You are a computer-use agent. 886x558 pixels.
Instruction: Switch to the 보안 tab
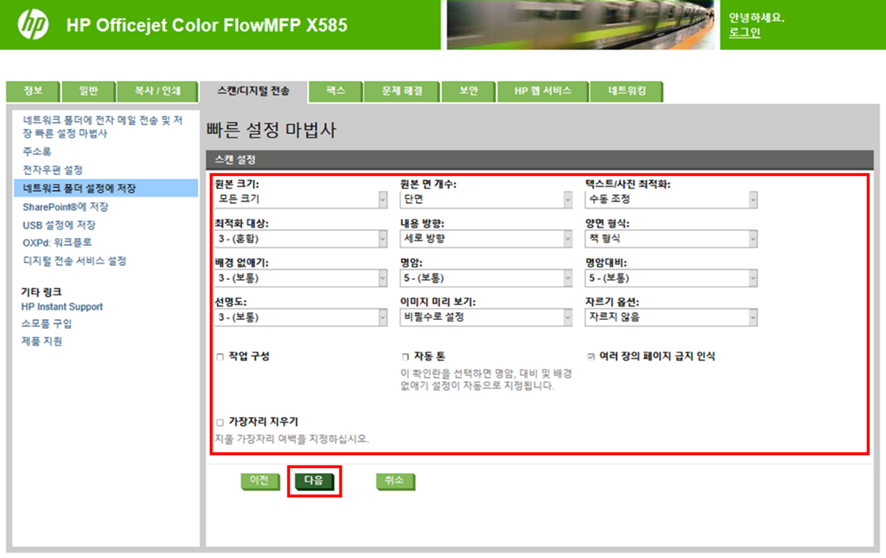tap(468, 91)
